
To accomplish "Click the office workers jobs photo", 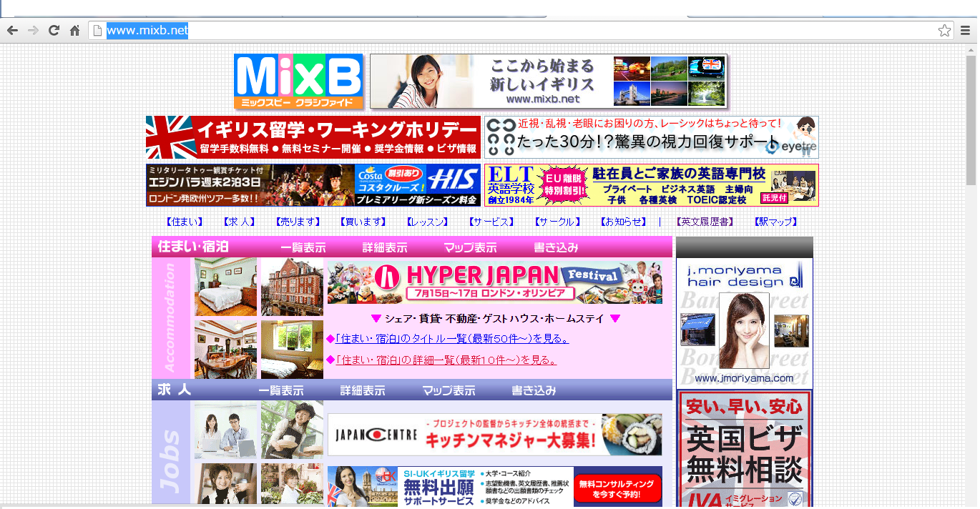I will (225, 430).
